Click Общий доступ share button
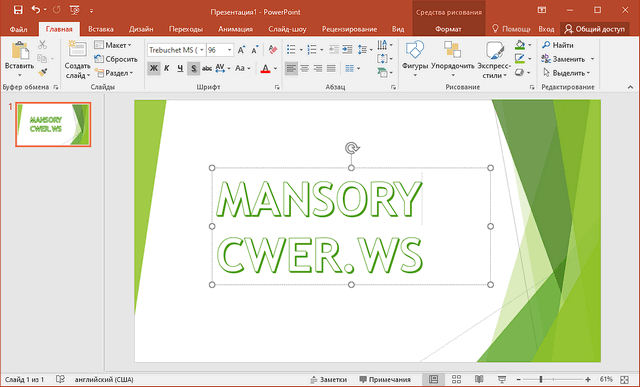The image size is (640, 387). (x=594, y=29)
